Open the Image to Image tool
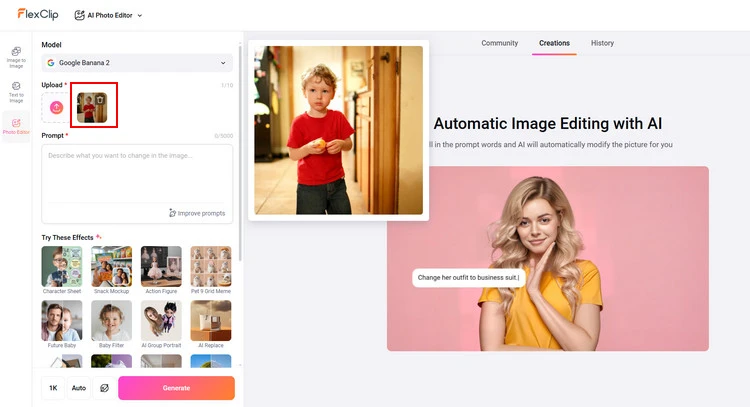750x407 pixels. click(x=16, y=57)
